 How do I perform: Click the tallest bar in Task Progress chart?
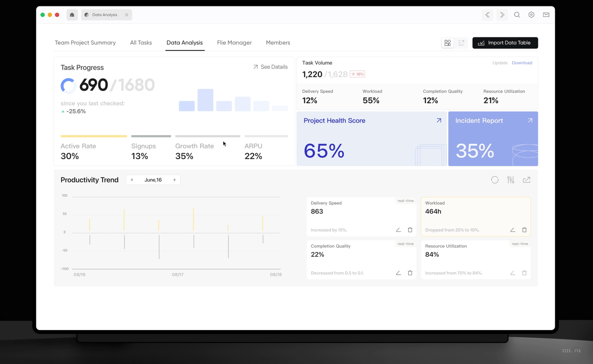[x=205, y=100]
